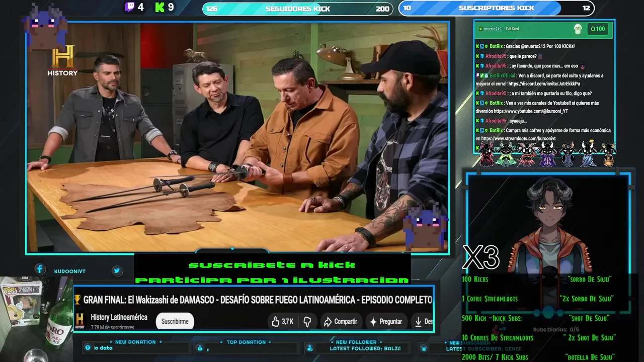Image resolution: width=644 pixels, height=362 pixels.
Task: Click the pixel cat sprite at the video's top-left
Action: [46, 27]
